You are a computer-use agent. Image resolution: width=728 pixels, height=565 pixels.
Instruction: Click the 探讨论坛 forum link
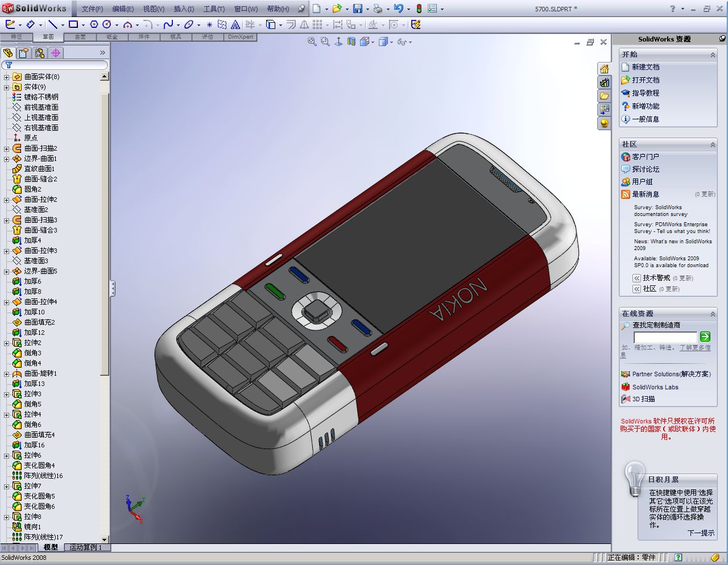tap(646, 169)
